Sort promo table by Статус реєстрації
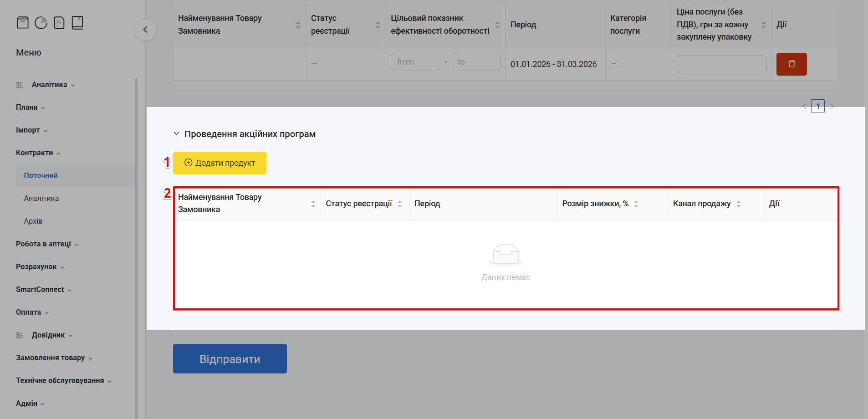 399,204
